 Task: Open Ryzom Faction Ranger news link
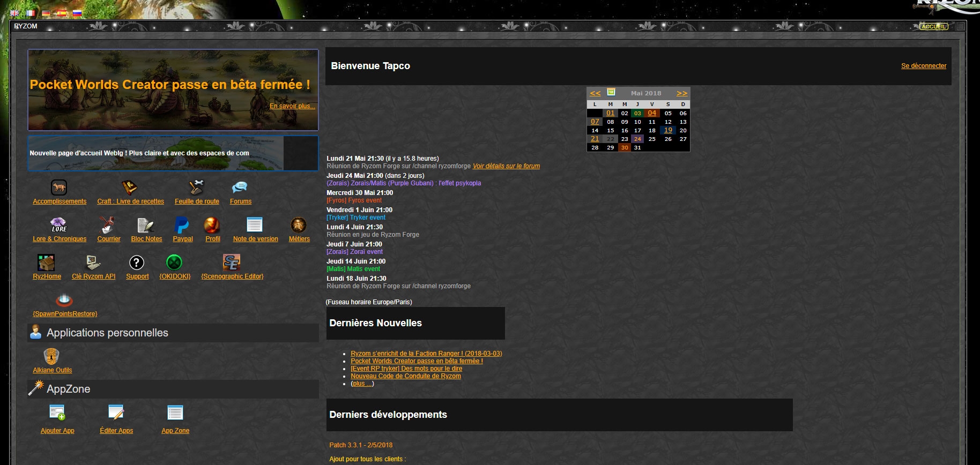point(426,354)
